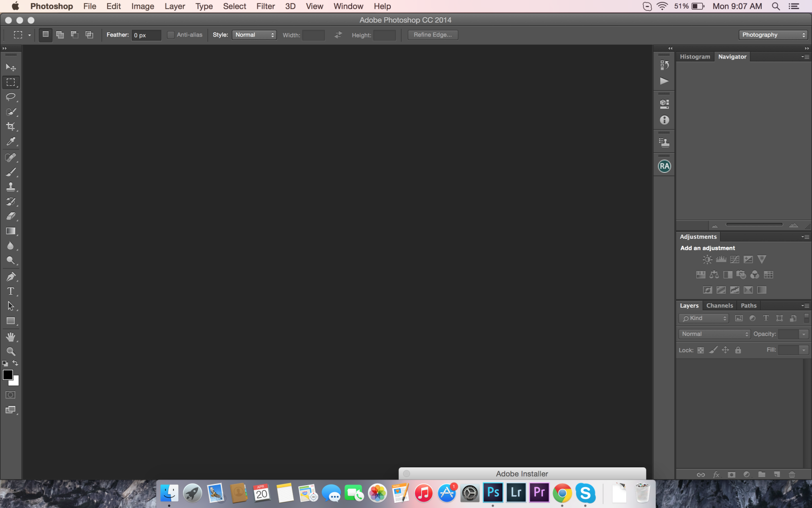Viewport: 812px width, 508px height.
Task: Select the Crop tool
Action: click(11, 126)
